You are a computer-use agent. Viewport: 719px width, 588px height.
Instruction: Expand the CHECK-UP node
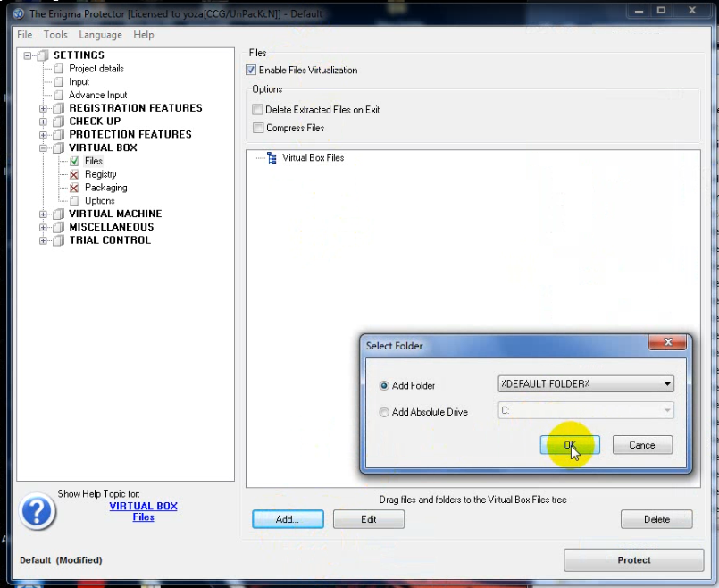click(x=43, y=122)
